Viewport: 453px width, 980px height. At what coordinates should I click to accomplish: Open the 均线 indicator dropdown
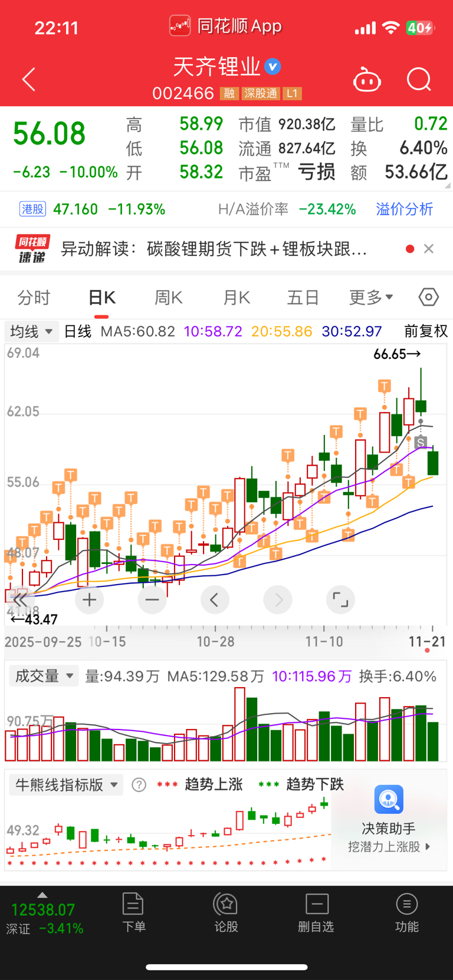point(31,332)
